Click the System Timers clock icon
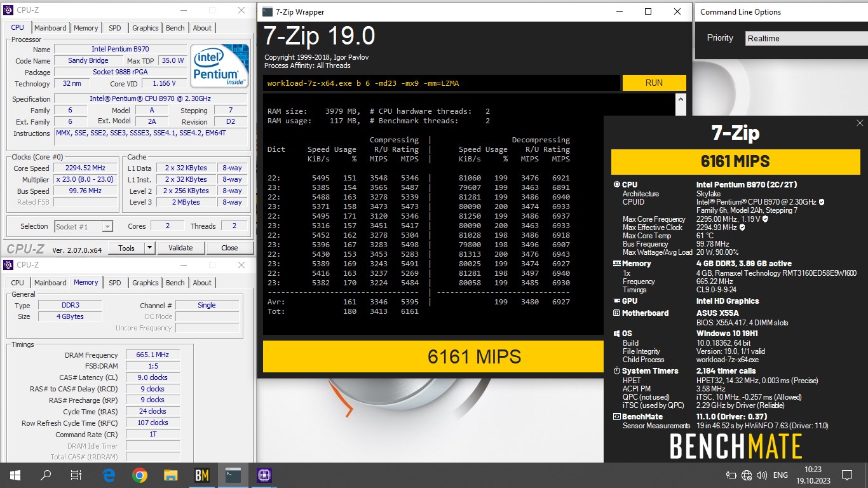Image resolution: width=868 pixels, height=488 pixels. click(x=616, y=371)
